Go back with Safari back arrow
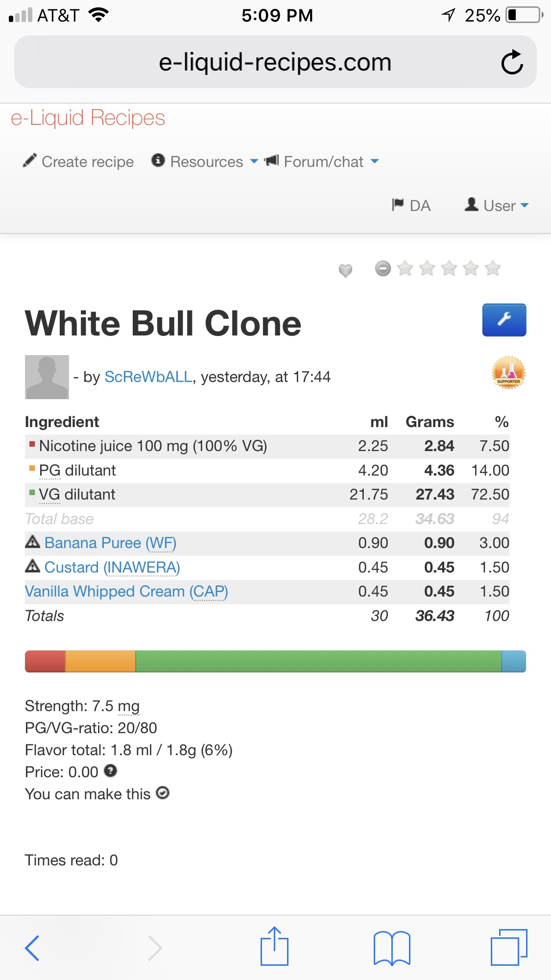The image size is (551, 980). [x=32, y=948]
